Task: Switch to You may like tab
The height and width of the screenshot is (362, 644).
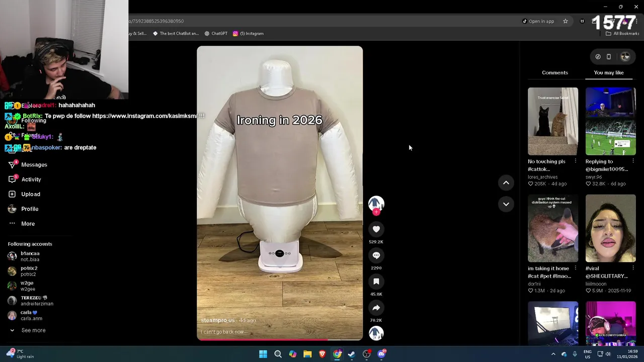Action: click(609, 72)
